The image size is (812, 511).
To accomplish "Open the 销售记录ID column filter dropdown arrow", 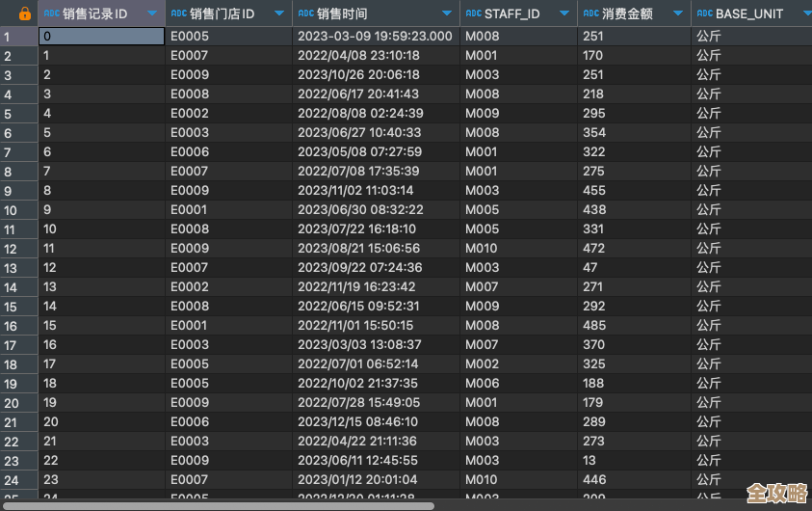I will [152, 13].
